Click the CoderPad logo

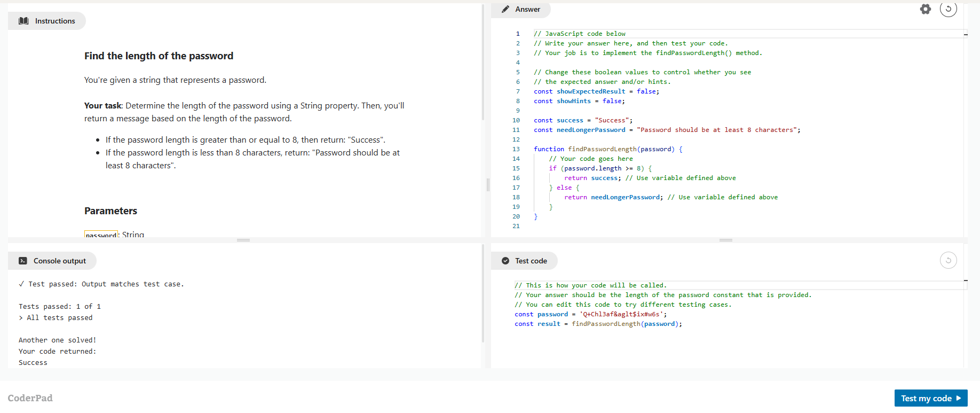pyautogui.click(x=30, y=398)
